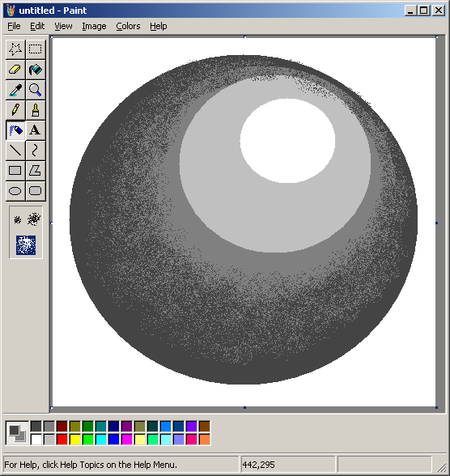450x476 pixels.
Task: Select the Fill With Color bucket
Action: tap(36, 70)
